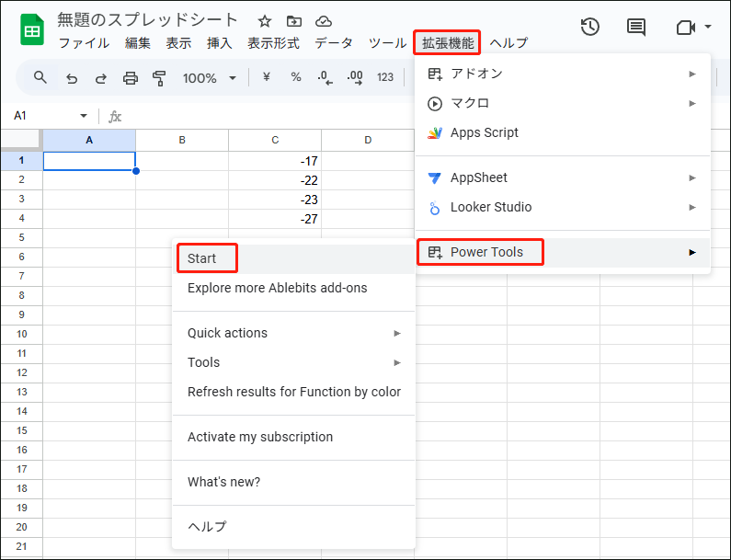Viewport: 731px width, 560px height.
Task: Print the spreadsheet
Action: point(130,78)
